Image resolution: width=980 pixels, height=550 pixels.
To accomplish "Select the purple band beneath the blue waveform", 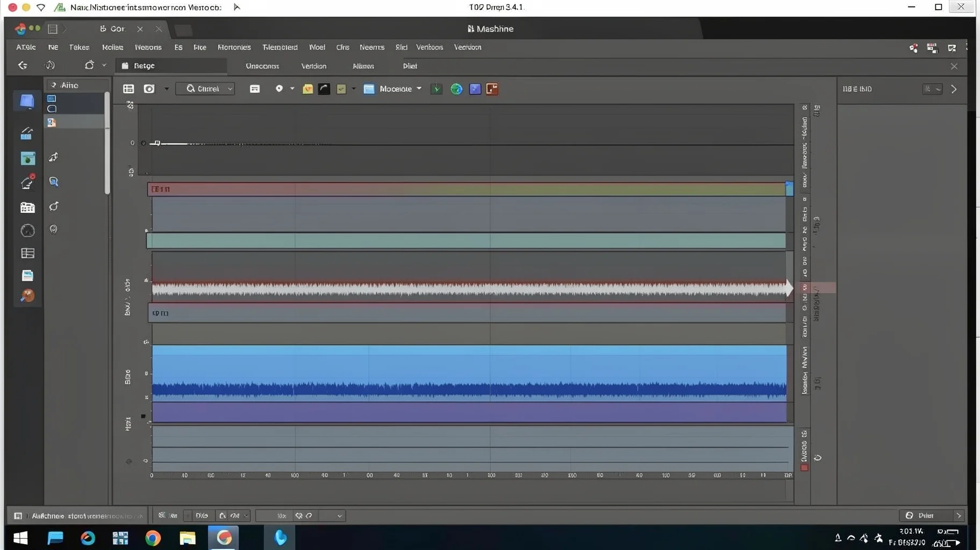I will click(470, 412).
